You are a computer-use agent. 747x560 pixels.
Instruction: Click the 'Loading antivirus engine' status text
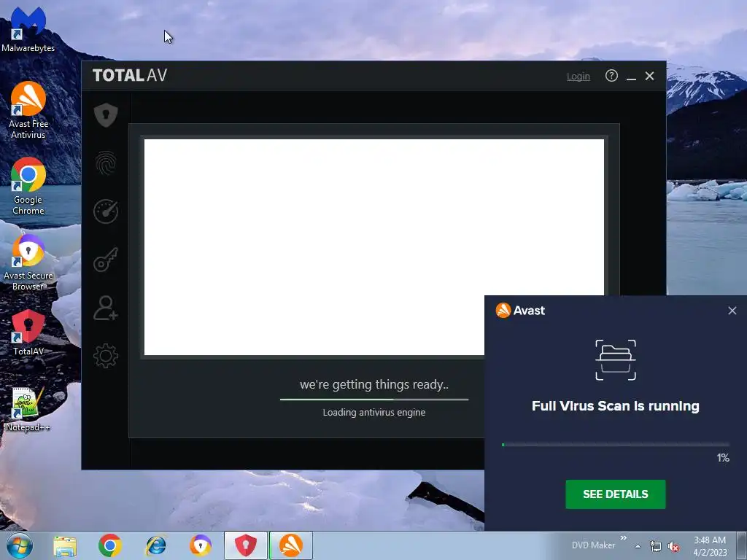click(374, 413)
